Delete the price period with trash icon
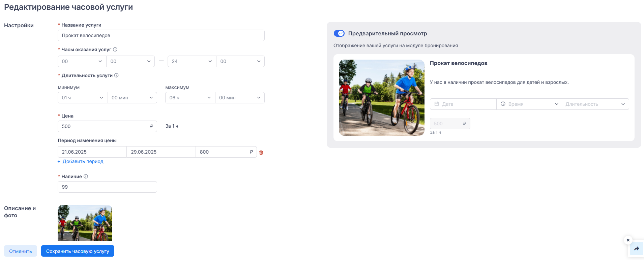The width and height of the screenshot is (644, 260). 261,153
